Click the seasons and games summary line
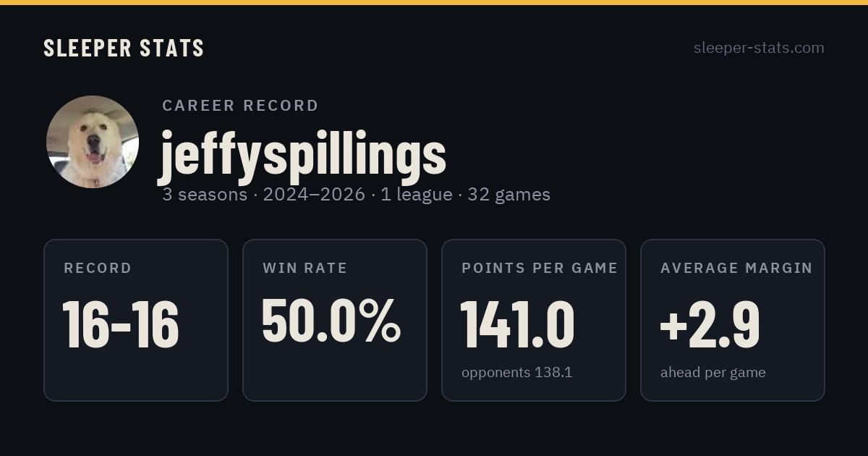Image resolution: width=868 pixels, height=456 pixels. (x=356, y=195)
